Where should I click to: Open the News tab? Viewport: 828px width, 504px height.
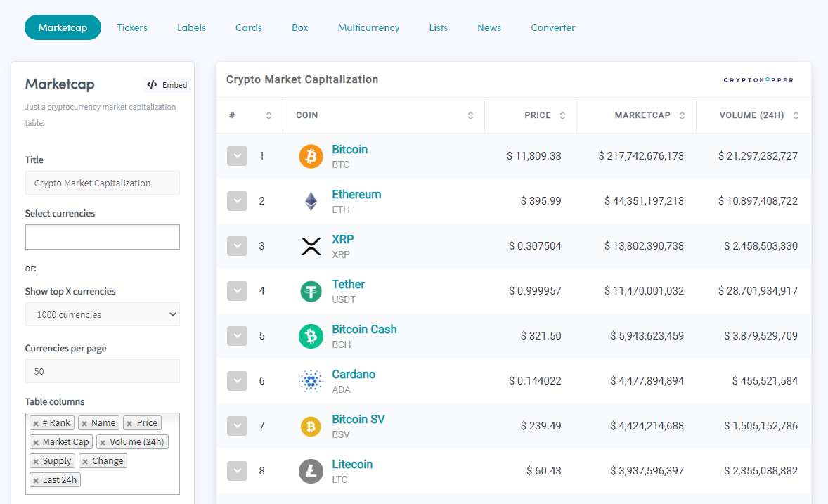(x=489, y=27)
